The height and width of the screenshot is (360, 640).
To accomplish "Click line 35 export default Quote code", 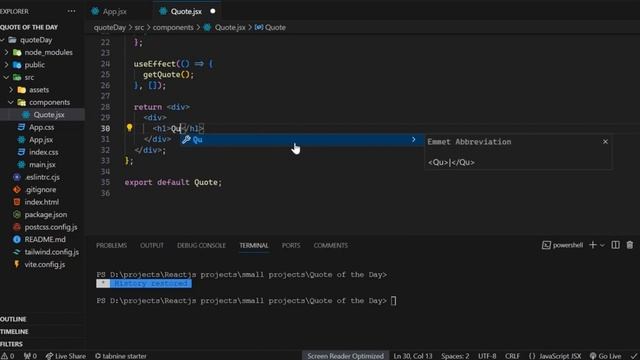I will [173, 182].
